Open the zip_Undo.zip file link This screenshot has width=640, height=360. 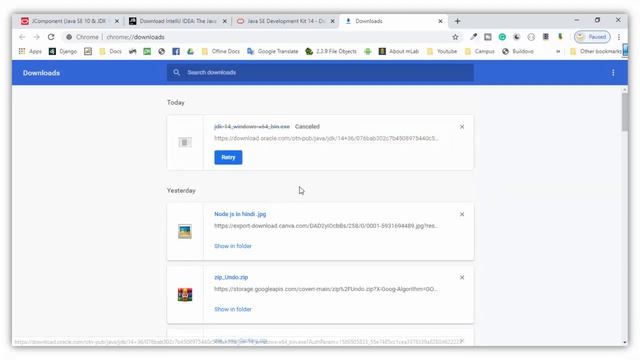(231, 277)
